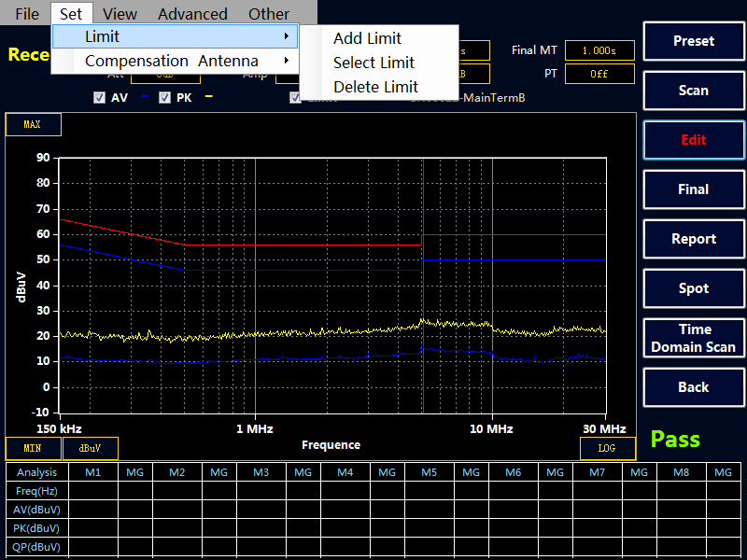Click the MAX level box above the graph
This screenshot has height=560, width=747.
tap(33, 124)
